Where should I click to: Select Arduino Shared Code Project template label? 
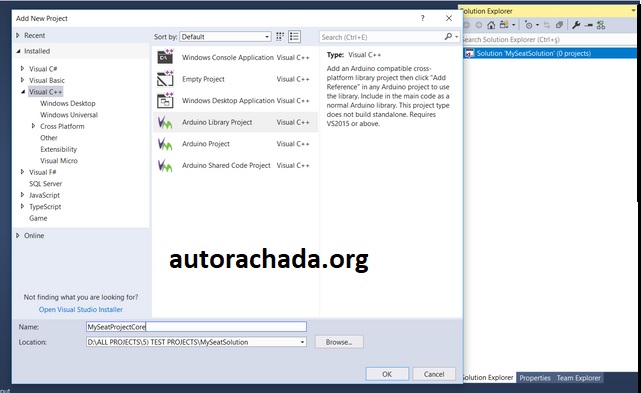(226, 166)
